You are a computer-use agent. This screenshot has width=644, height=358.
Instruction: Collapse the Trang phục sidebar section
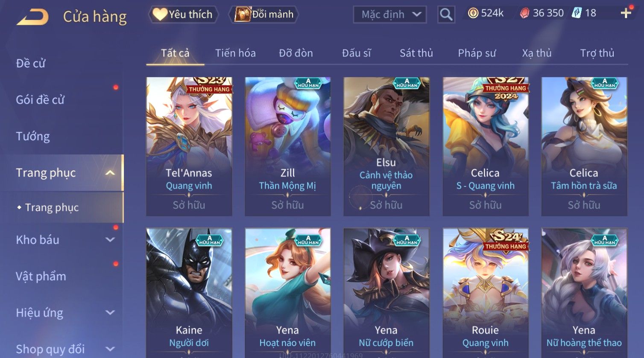click(x=110, y=173)
